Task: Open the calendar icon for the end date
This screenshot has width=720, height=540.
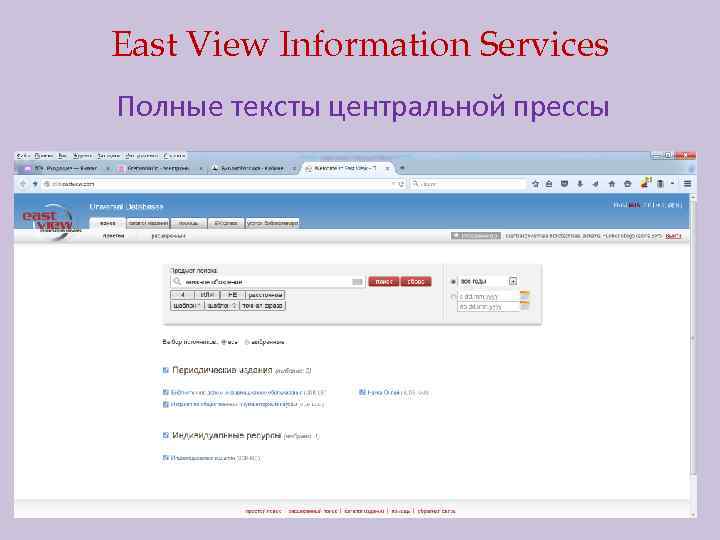Action: [524, 305]
